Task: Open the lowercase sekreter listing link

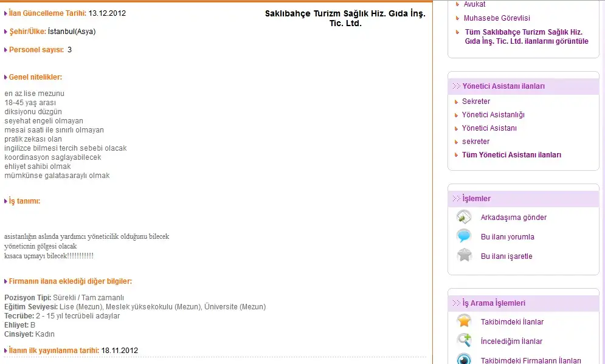Action: (475, 142)
